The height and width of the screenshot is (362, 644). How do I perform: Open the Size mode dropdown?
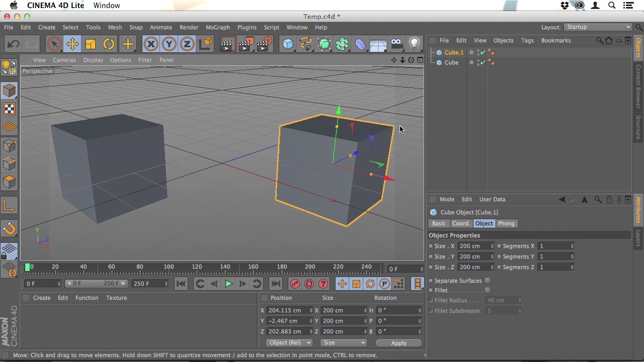tap(344, 343)
